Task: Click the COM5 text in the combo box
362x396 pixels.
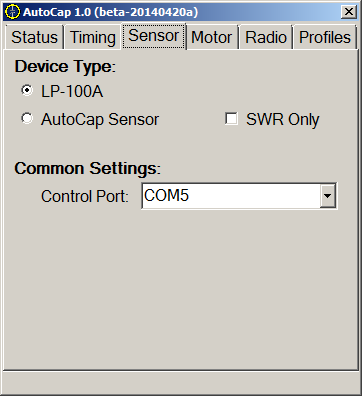Action: click(166, 195)
